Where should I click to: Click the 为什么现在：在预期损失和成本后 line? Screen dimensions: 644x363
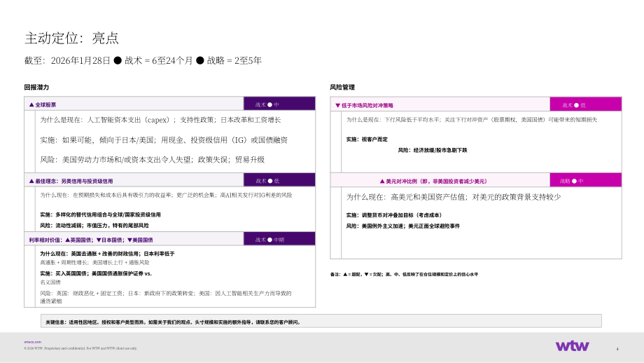tap(166, 195)
